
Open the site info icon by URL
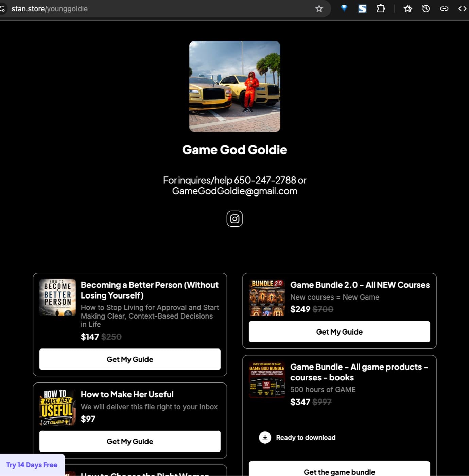(x=3, y=8)
